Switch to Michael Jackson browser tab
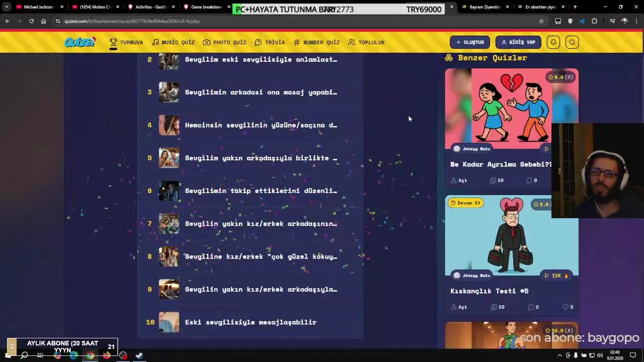 39,7
